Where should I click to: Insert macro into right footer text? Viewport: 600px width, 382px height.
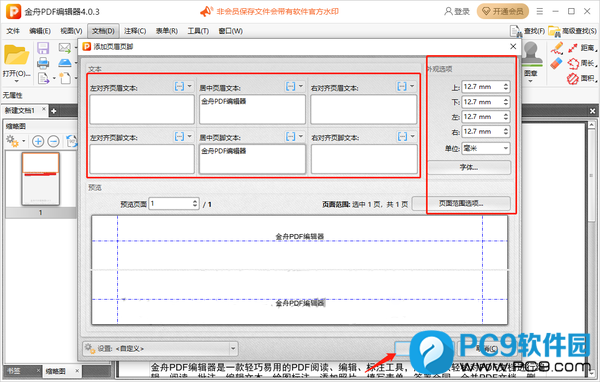coord(402,136)
